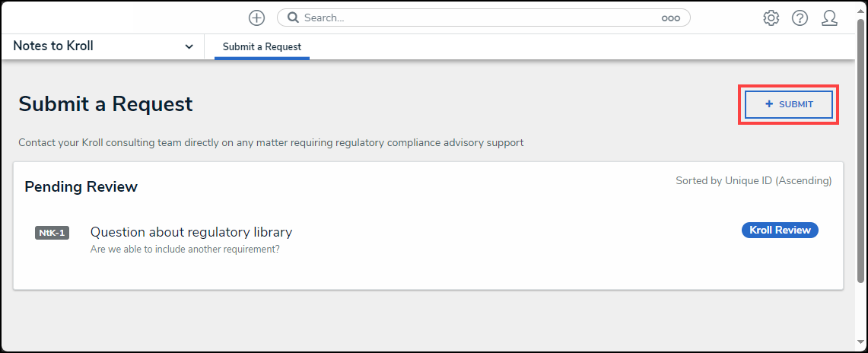This screenshot has height=353, width=868.
Task: Open the 'Question about regulatory library' request
Action: (191, 232)
